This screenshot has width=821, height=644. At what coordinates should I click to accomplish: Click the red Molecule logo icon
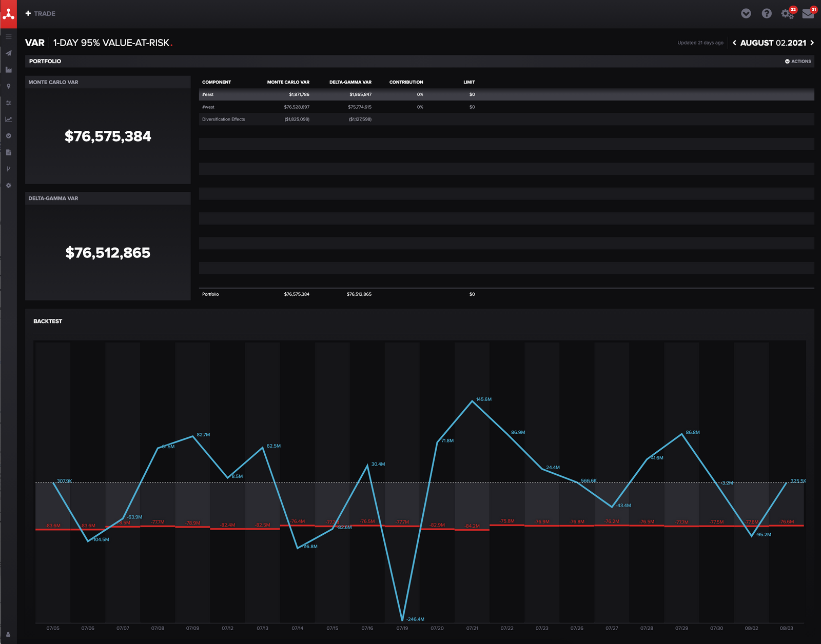click(8, 14)
